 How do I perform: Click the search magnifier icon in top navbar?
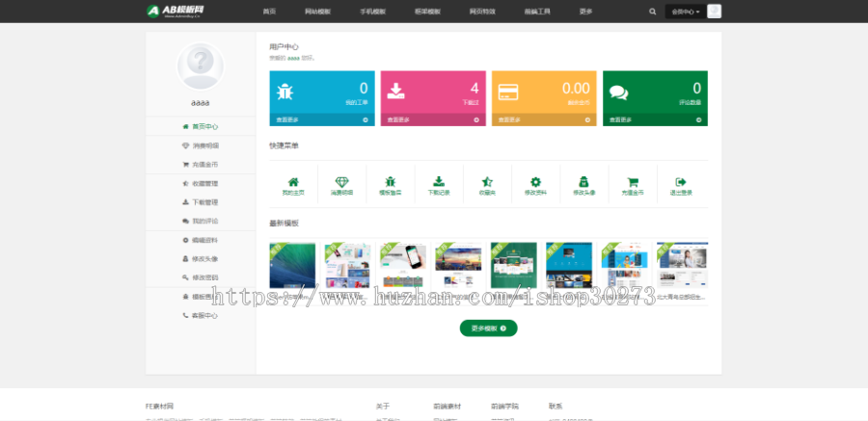[x=652, y=12]
